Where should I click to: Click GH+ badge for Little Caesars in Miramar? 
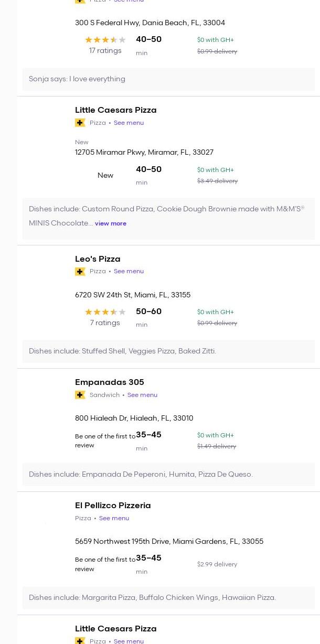tap(80, 123)
